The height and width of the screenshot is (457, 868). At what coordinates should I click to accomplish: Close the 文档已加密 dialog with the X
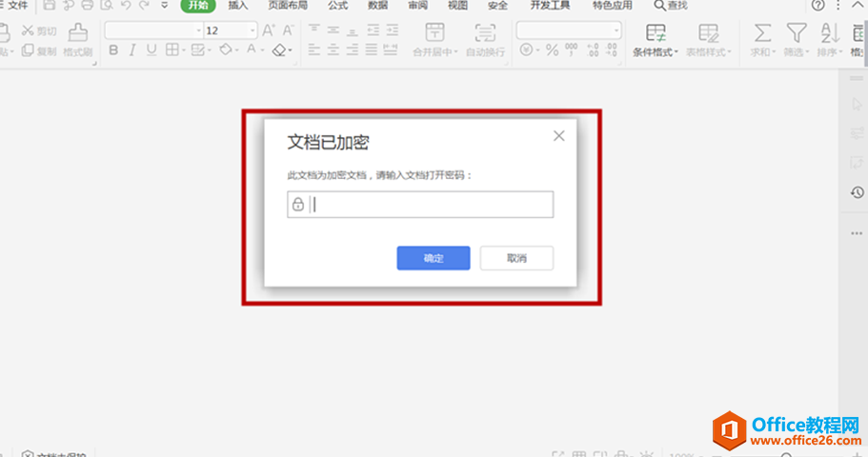pos(559,135)
